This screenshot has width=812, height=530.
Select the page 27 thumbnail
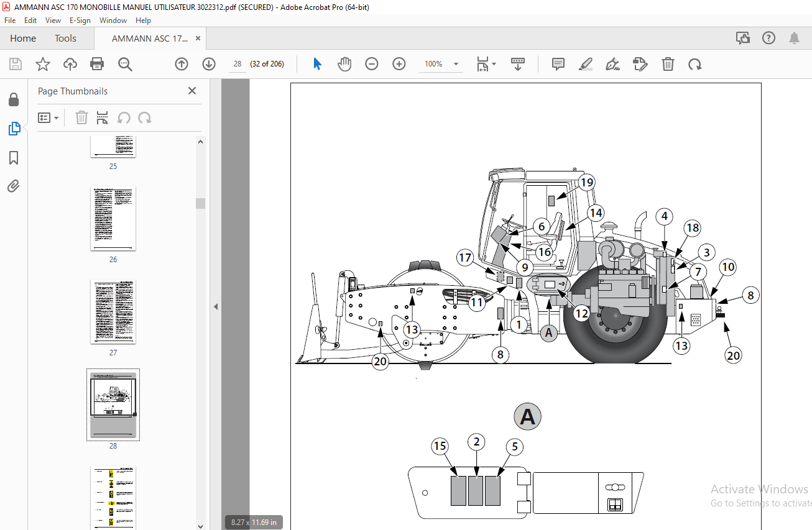[113, 312]
